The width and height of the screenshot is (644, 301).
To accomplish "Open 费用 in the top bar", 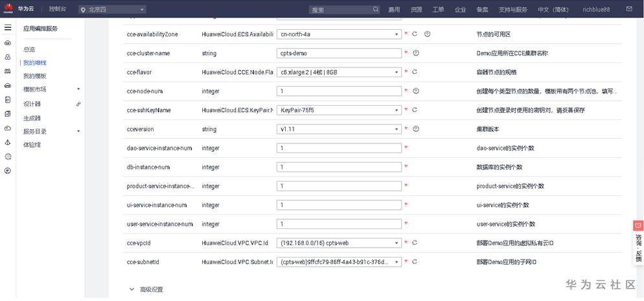I will coord(394,10).
